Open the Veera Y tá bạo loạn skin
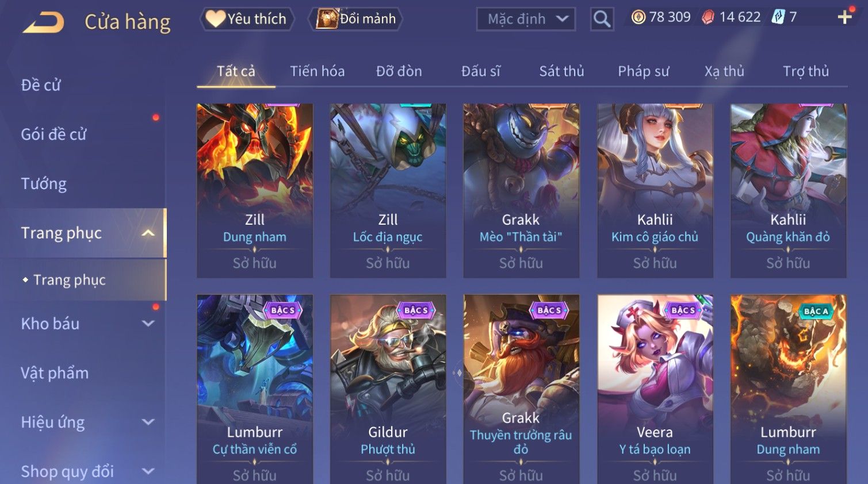Image resolution: width=868 pixels, height=484 pixels. pos(655,389)
